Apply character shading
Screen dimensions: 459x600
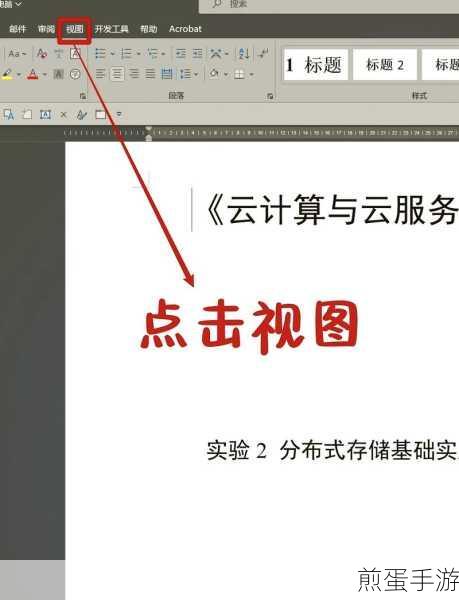click(59, 74)
